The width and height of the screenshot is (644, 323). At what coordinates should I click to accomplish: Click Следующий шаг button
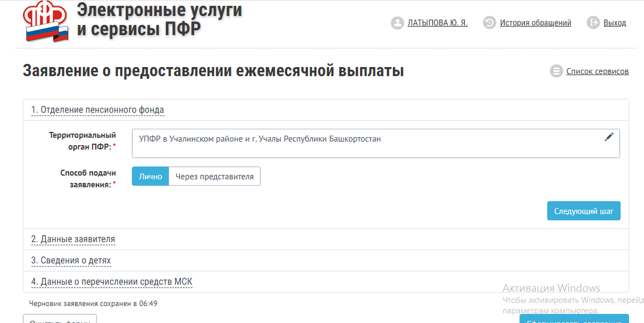point(584,211)
